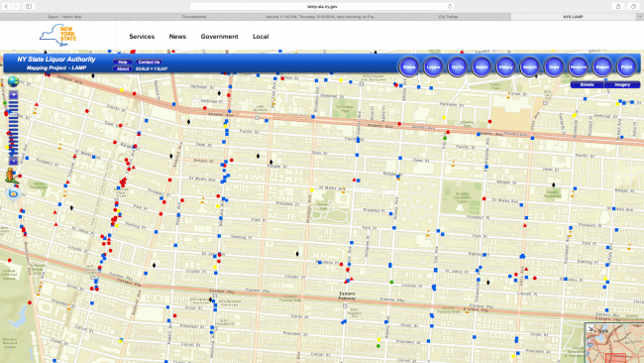
Task: Click the Help button
Action: coord(123,62)
